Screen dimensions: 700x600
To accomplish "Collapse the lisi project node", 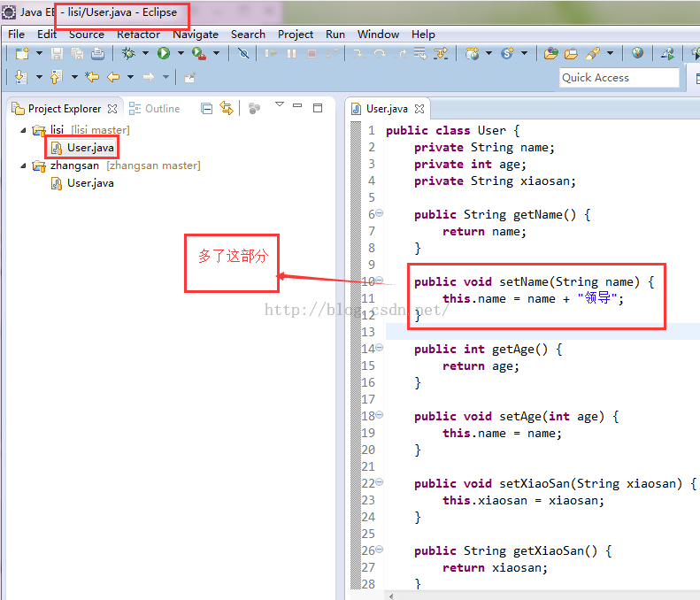I will [23, 130].
